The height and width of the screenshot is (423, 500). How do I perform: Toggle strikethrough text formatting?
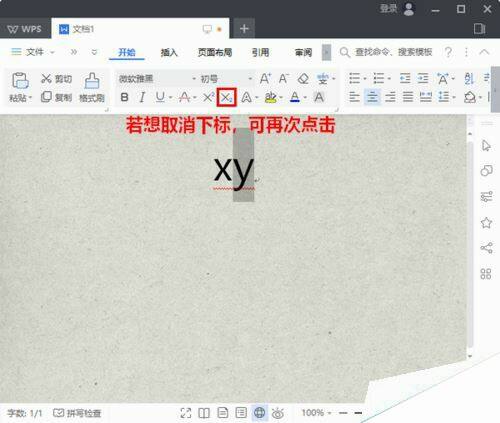184,97
